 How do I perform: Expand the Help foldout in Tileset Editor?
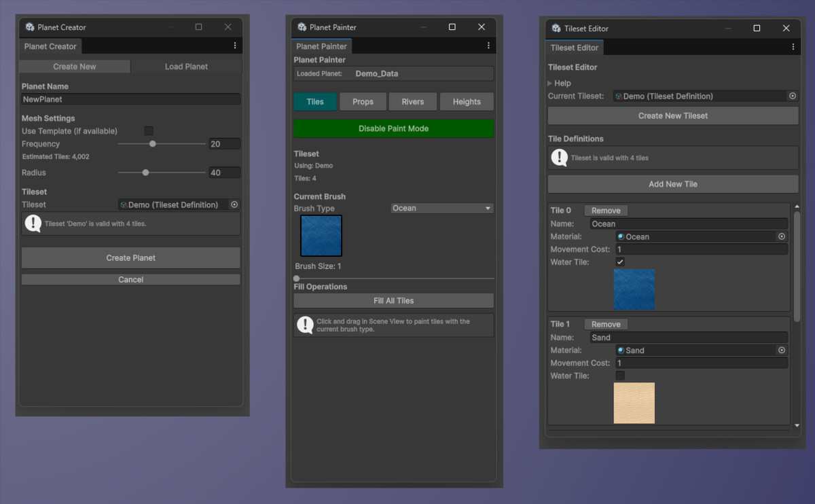coord(551,83)
